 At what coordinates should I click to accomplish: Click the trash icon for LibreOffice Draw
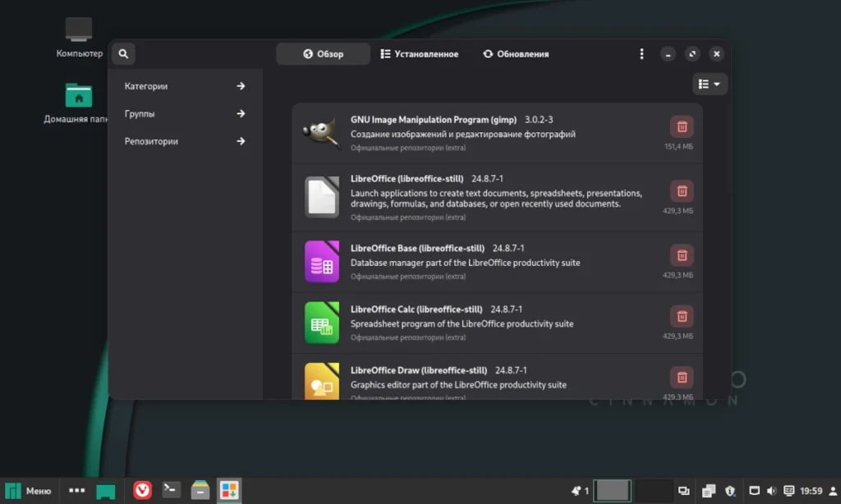point(682,378)
